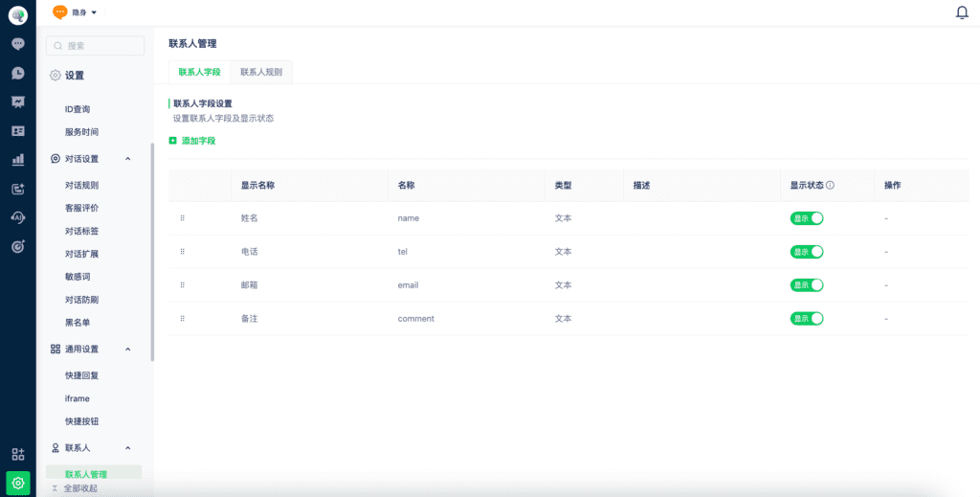Click the app logo avatar at top left
The height and width of the screenshot is (497, 980).
pos(18,15)
